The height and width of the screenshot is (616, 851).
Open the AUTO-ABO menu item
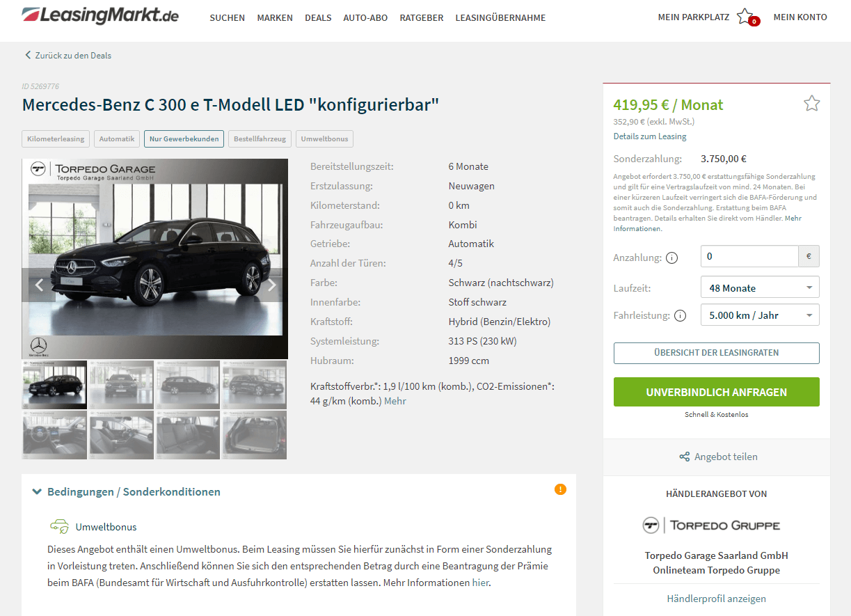[365, 18]
